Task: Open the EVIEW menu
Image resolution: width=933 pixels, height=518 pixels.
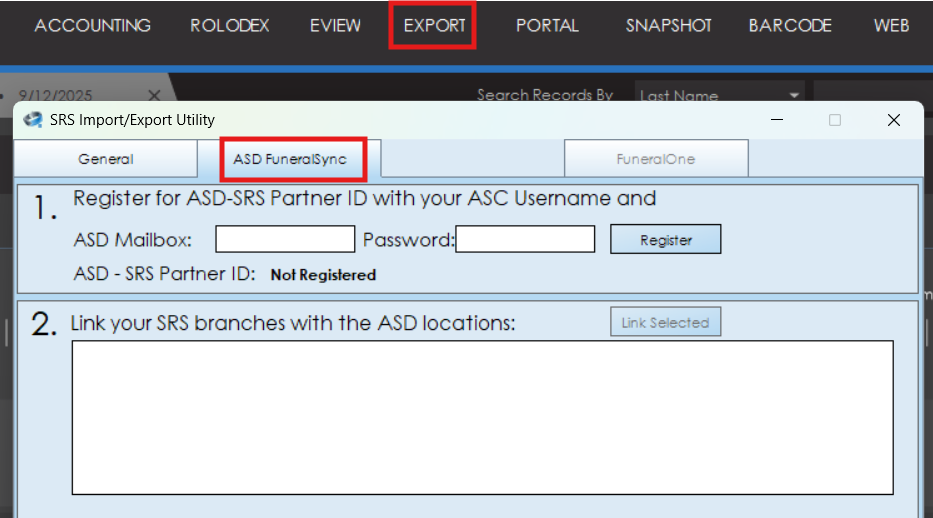Action: pos(335,26)
